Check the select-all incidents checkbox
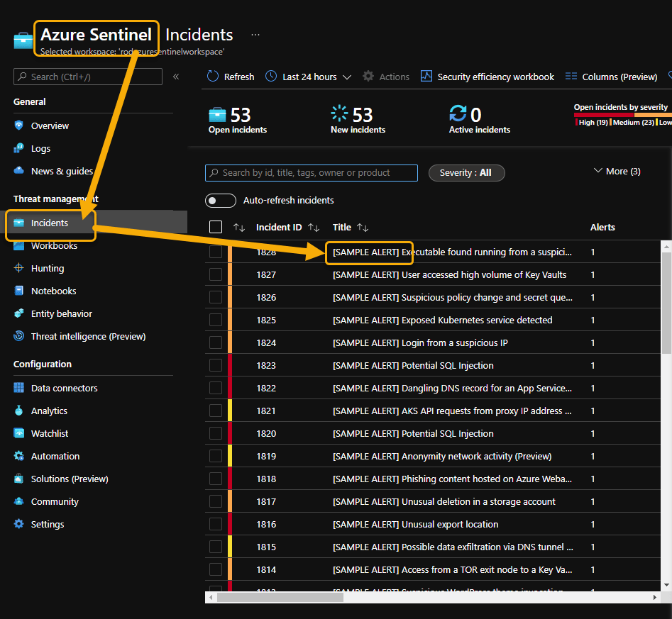672x619 pixels. coord(216,227)
